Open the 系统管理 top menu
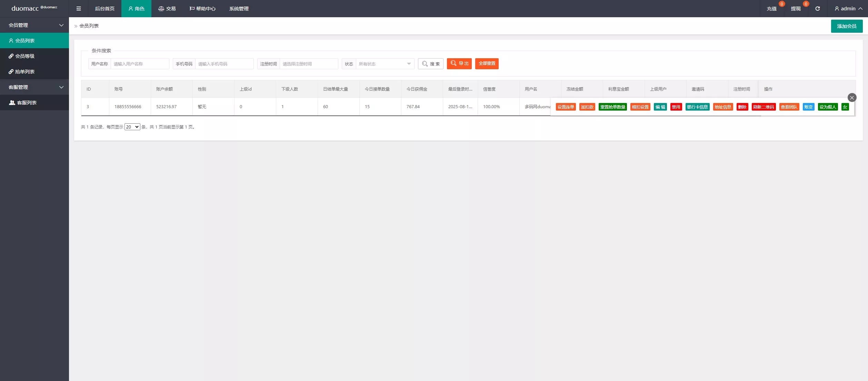This screenshot has width=868, height=381. pos(239,9)
